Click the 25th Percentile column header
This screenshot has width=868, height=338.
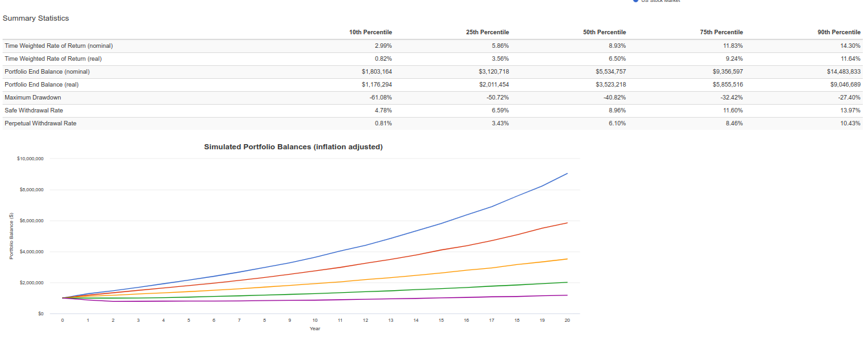pos(487,32)
